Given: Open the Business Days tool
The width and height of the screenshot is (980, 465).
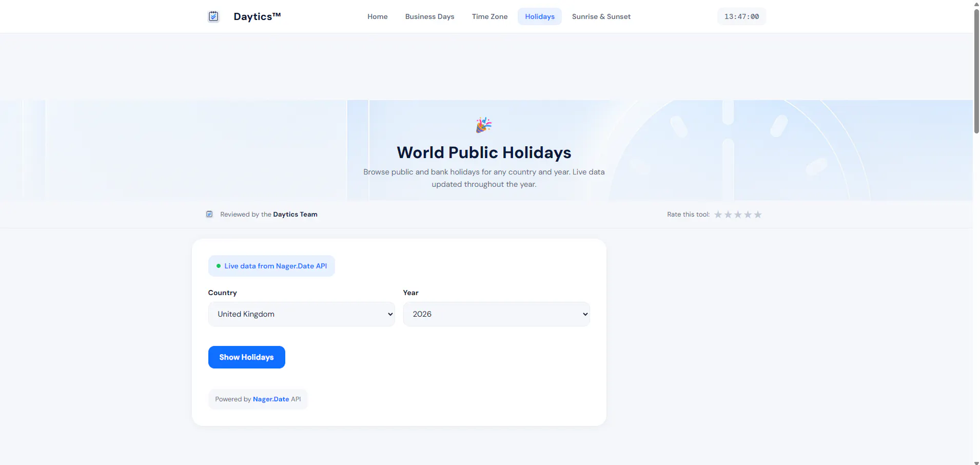Looking at the screenshot, I should tap(430, 16).
